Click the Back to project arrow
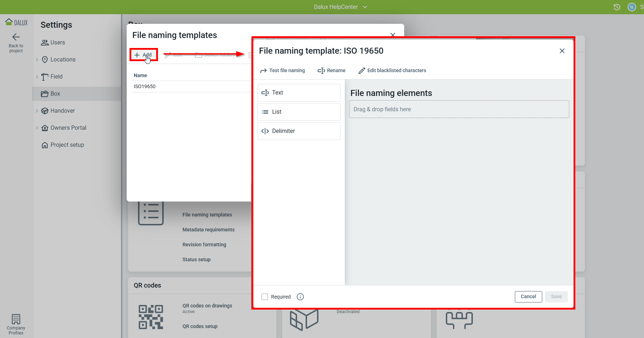This screenshot has width=644, height=338. [16, 37]
